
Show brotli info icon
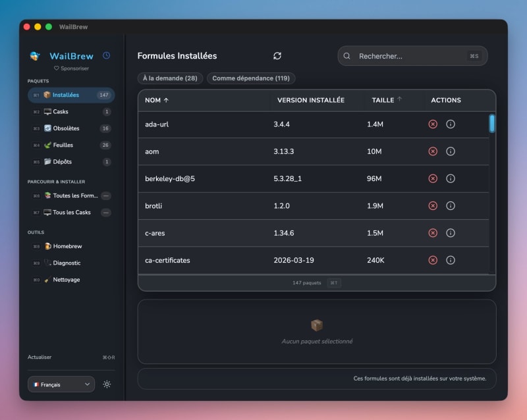tap(451, 205)
